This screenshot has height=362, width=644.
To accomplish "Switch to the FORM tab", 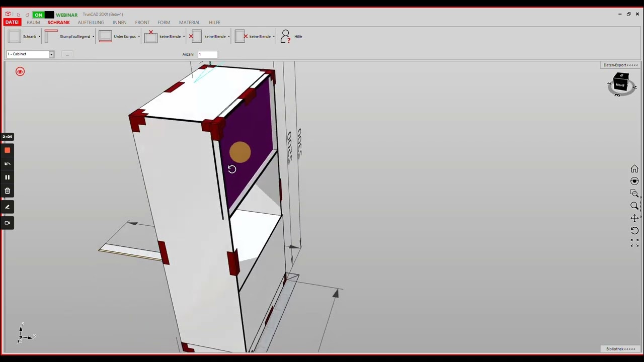I will [164, 23].
